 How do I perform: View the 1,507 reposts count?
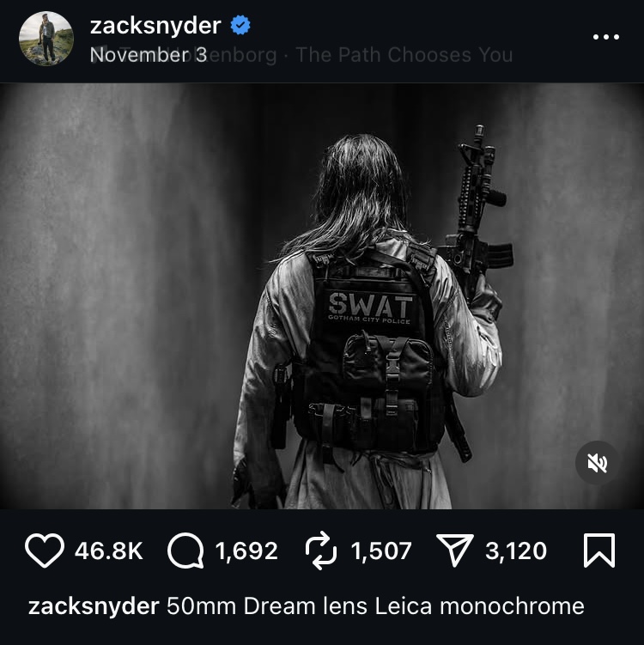pyautogui.click(x=381, y=551)
